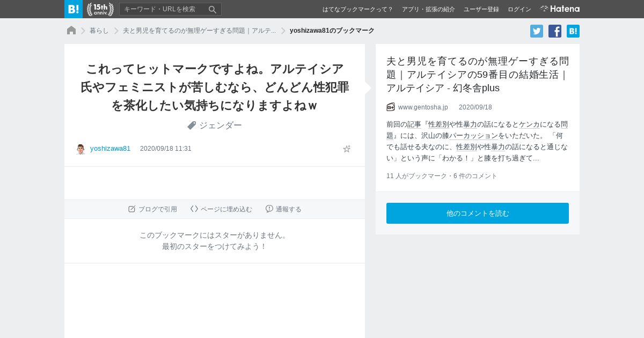Open アプリ・拡張の紹介 page
The width and height of the screenshot is (644, 338).
coord(428,9)
